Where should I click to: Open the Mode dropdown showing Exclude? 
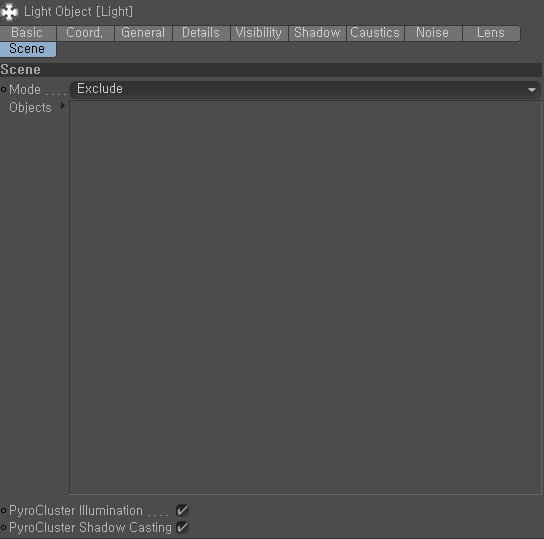[x=305, y=89]
